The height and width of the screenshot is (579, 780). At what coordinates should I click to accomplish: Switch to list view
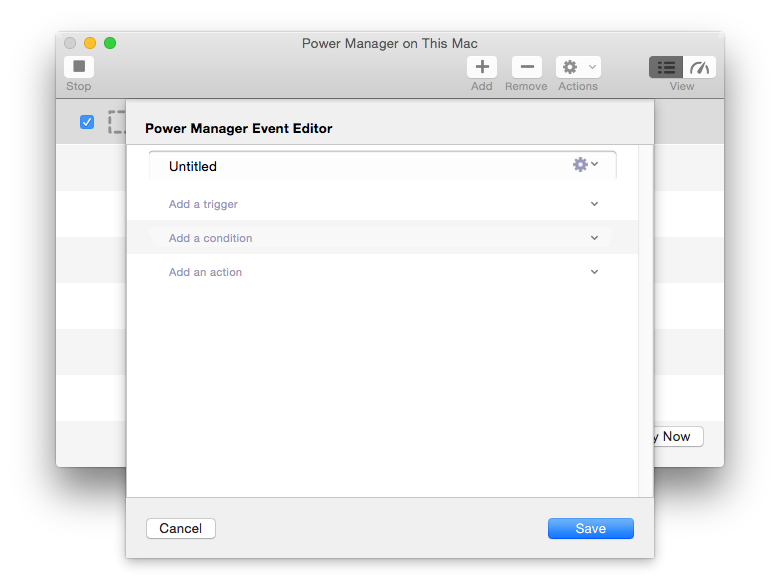666,67
